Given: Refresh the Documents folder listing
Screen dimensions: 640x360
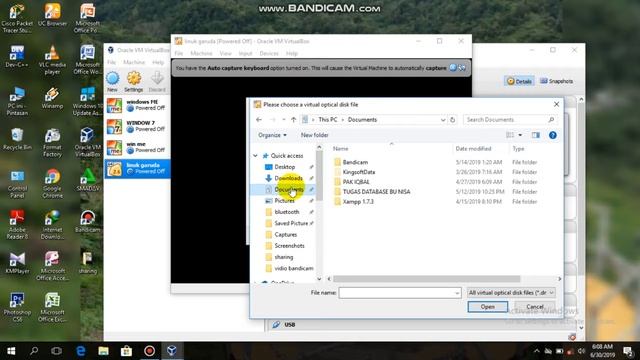Looking at the screenshot, I should click(x=452, y=120).
